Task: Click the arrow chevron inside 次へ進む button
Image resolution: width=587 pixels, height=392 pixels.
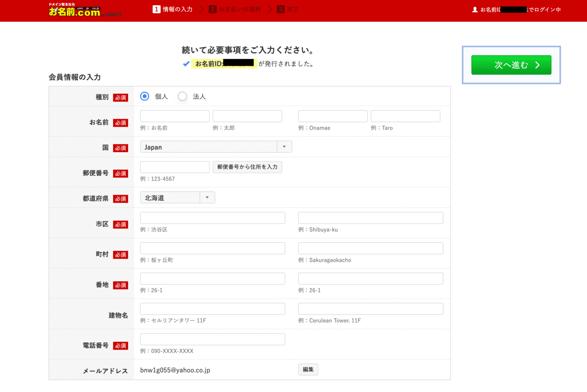Action: pos(538,65)
